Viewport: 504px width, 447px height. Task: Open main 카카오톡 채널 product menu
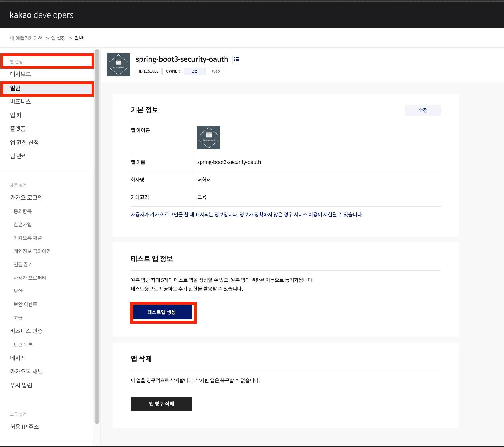(26, 372)
